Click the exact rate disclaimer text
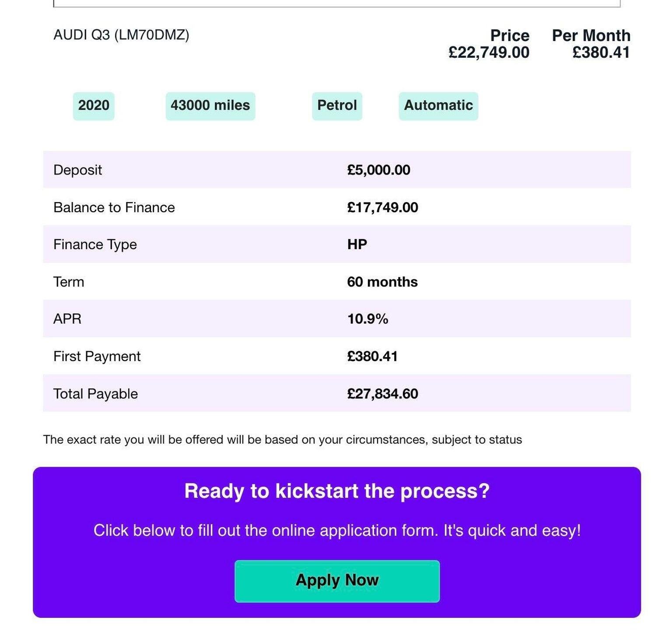 [282, 439]
